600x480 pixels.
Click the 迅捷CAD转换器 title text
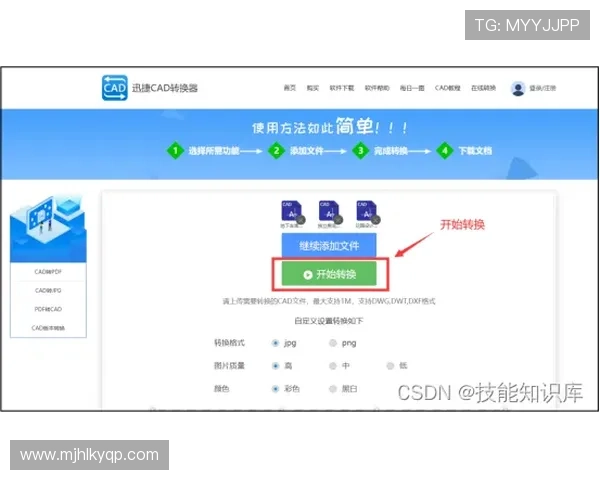point(165,88)
